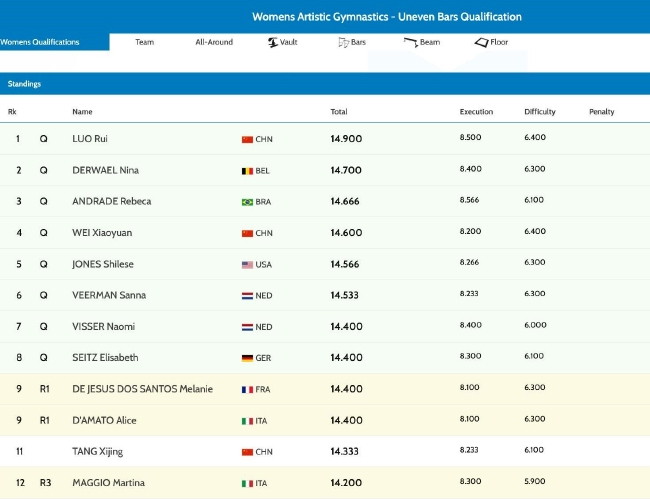Open the Vault apparatus icon tab

click(273, 43)
